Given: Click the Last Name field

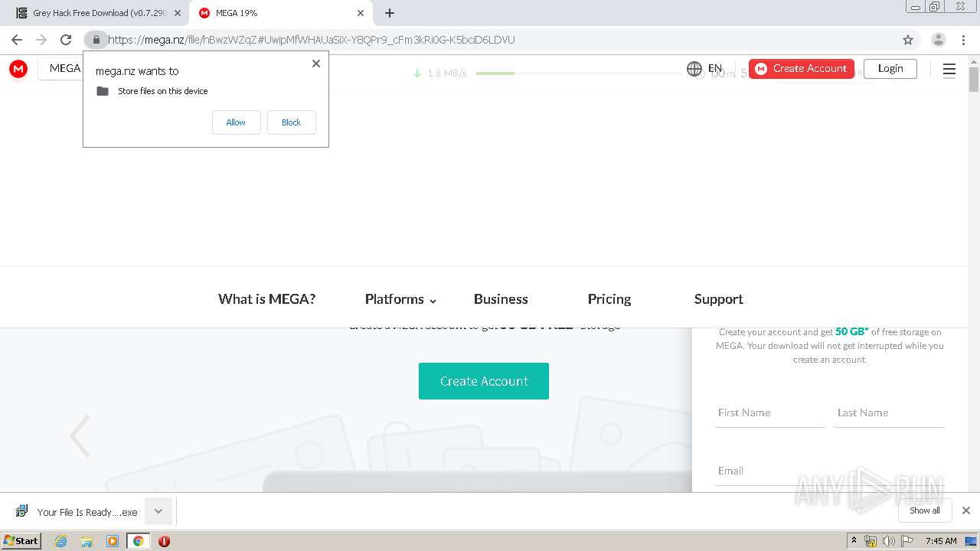Looking at the screenshot, I should coord(890,413).
